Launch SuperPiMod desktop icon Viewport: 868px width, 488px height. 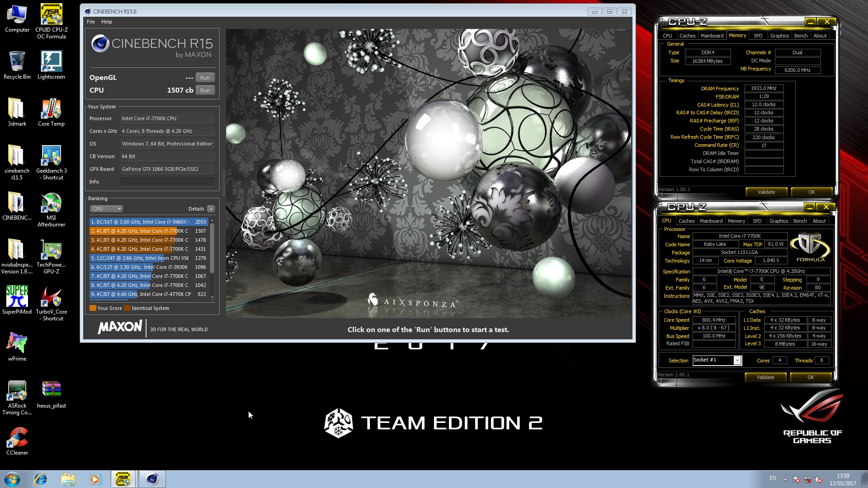pyautogui.click(x=17, y=300)
